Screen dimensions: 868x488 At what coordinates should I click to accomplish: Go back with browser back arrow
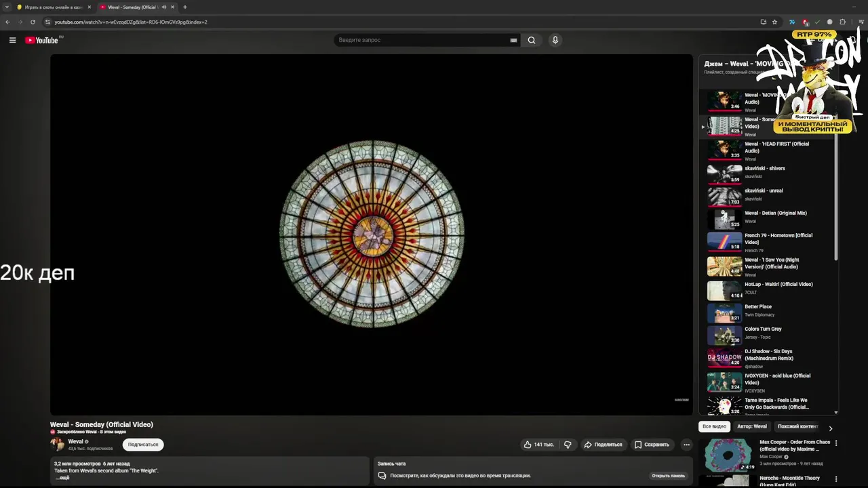[x=8, y=22]
